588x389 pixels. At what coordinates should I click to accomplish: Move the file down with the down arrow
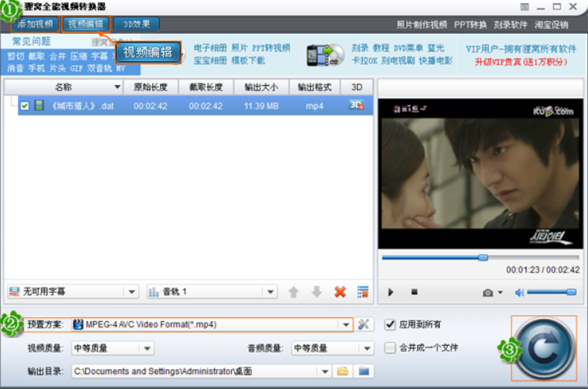tap(316, 292)
